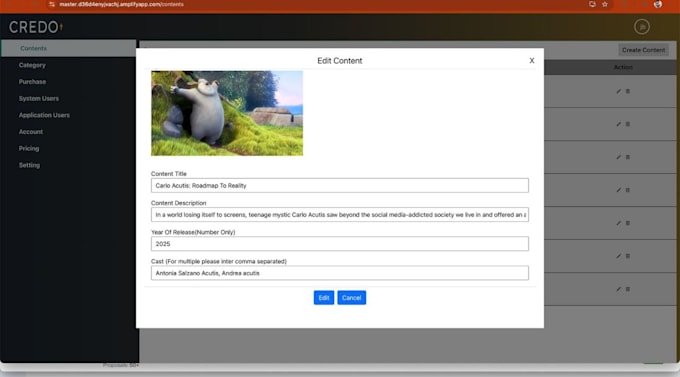Click the Year Of Release field
The height and width of the screenshot is (377, 680).
coord(340,244)
